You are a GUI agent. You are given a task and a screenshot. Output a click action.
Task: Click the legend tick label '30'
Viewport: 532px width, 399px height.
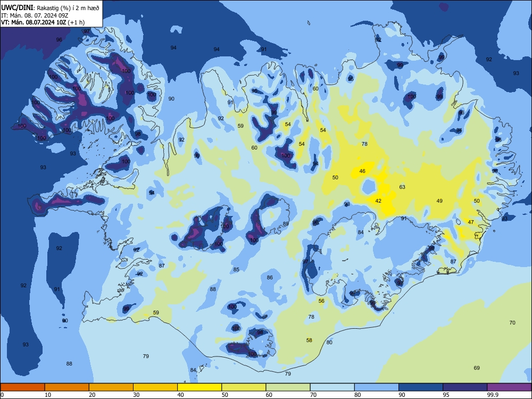tap(136, 395)
